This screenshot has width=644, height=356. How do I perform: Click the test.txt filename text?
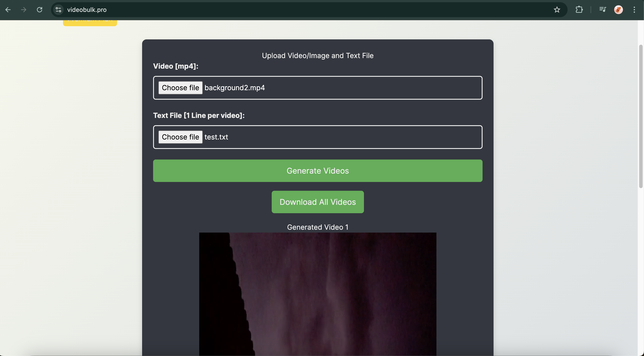tap(216, 137)
